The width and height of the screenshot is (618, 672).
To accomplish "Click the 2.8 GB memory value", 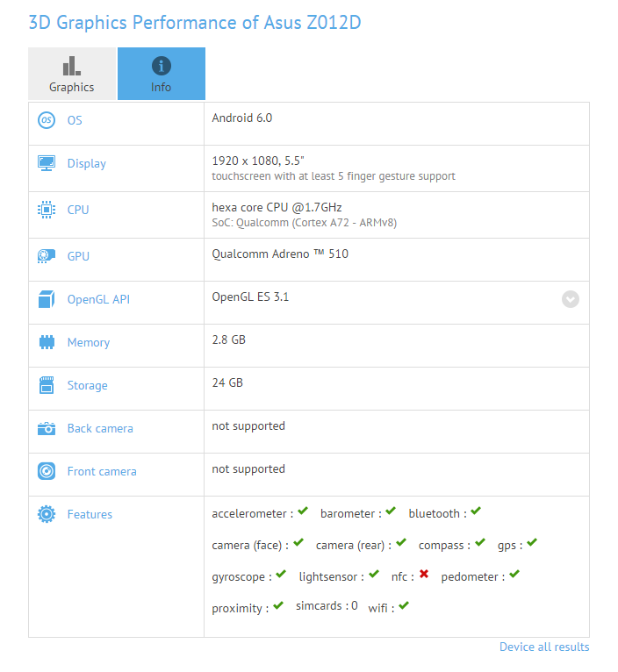I will point(228,340).
